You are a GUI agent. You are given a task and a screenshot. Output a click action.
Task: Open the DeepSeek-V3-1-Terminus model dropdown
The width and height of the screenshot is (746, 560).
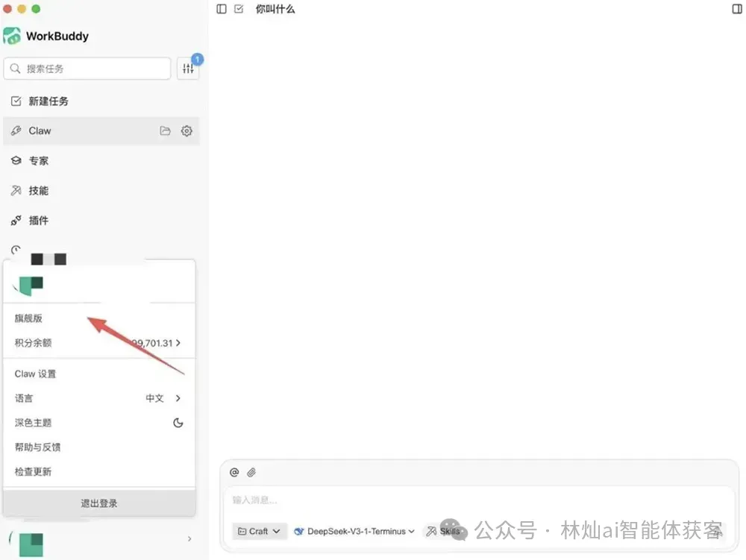(354, 531)
